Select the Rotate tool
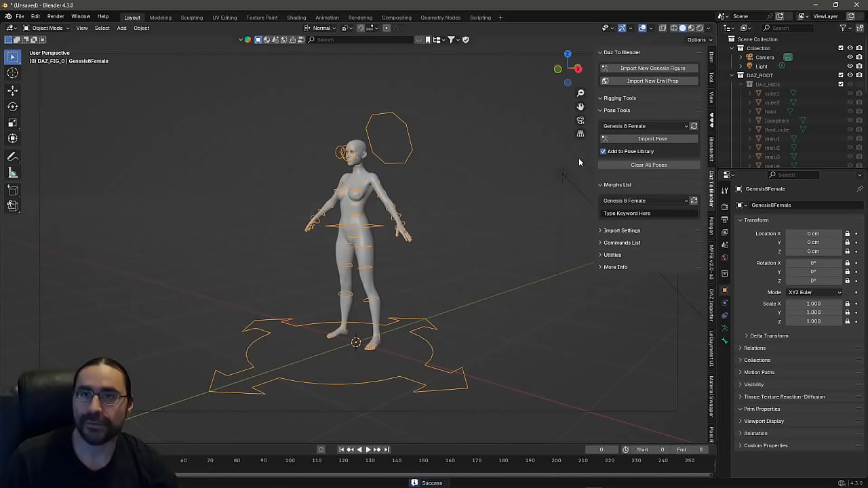 (x=13, y=106)
